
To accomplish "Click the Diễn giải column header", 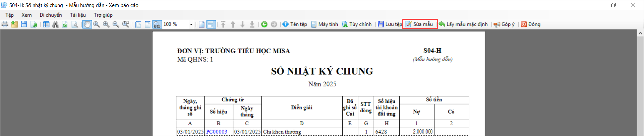I will coord(302,108).
